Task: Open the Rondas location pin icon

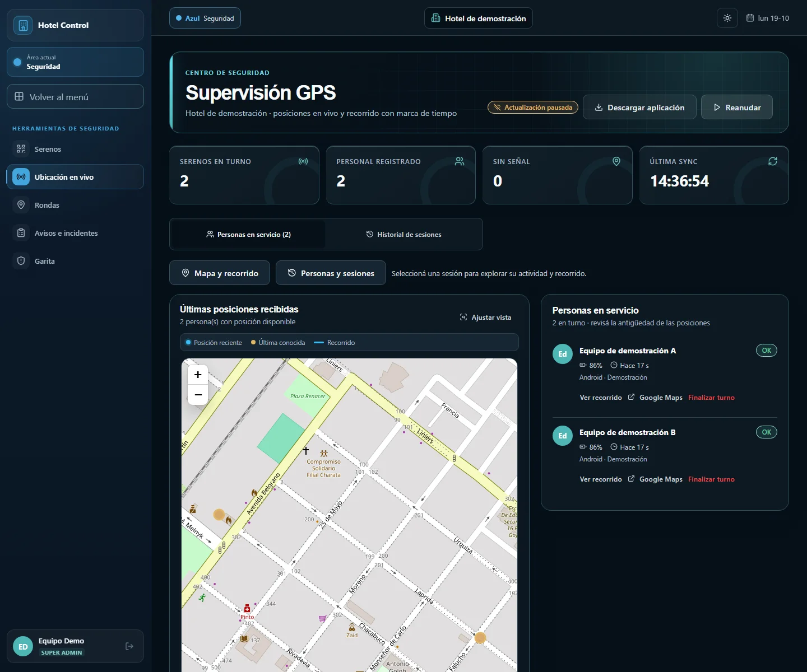Action: coord(21,205)
